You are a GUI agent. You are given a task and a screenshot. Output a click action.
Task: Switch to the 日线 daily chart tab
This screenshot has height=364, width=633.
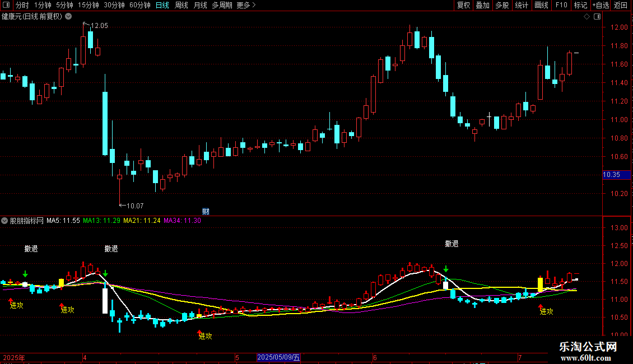point(162,5)
